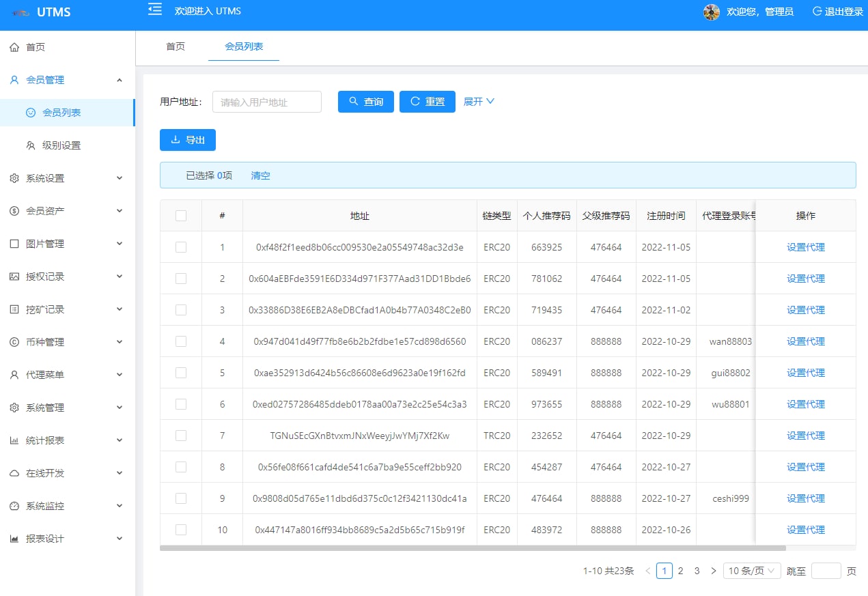Click 设置代理 for row 1
Image resolution: width=868 pixels, height=596 pixels.
pyautogui.click(x=806, y=247)
